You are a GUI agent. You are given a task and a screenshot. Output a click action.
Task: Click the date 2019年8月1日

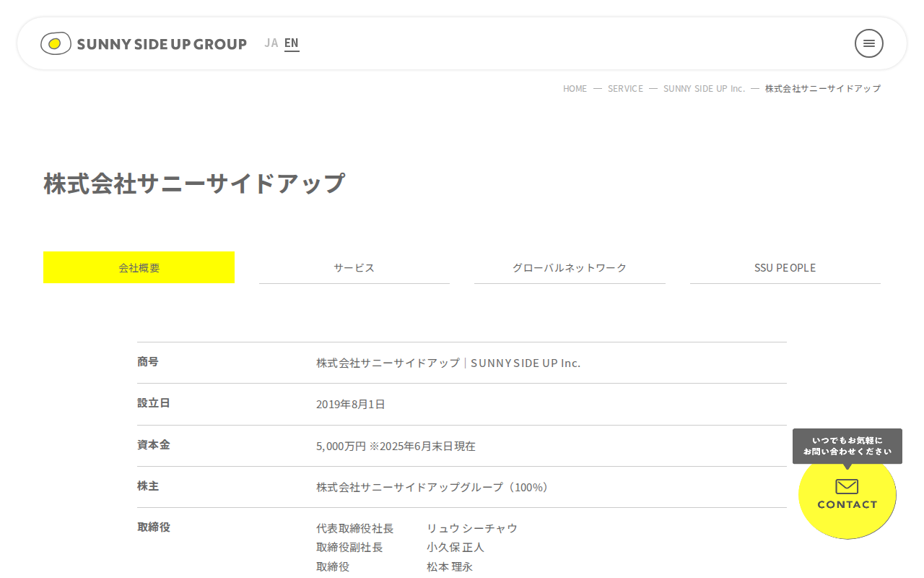click(351, 404)
